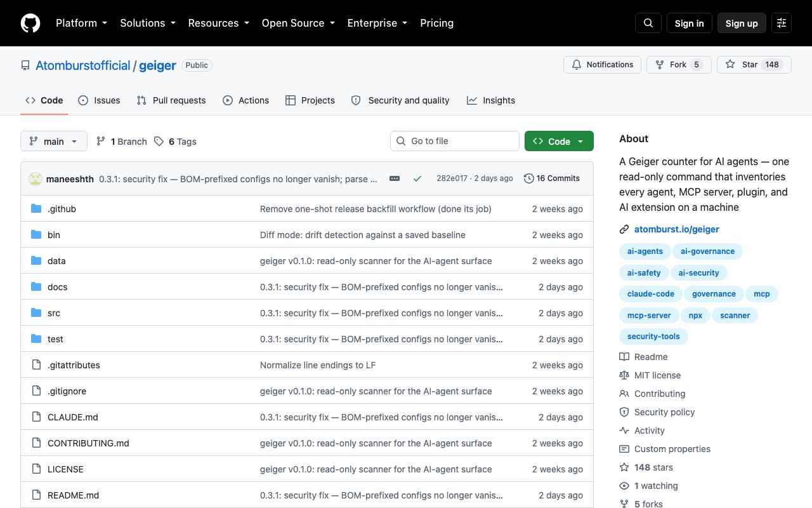Click the repository icon before Atomburstofficial

[x=25, y=65]
